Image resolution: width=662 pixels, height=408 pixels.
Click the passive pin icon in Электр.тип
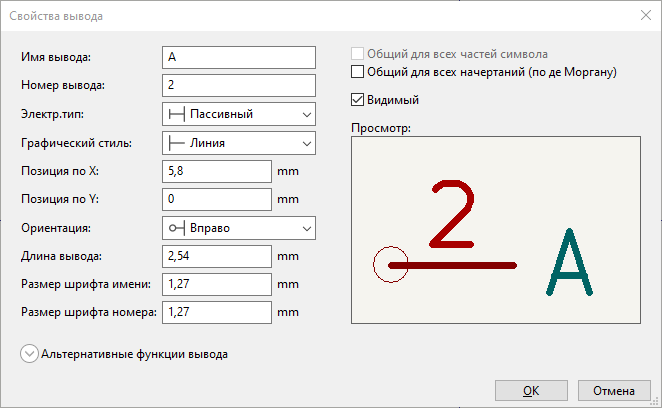pos(176,114)
